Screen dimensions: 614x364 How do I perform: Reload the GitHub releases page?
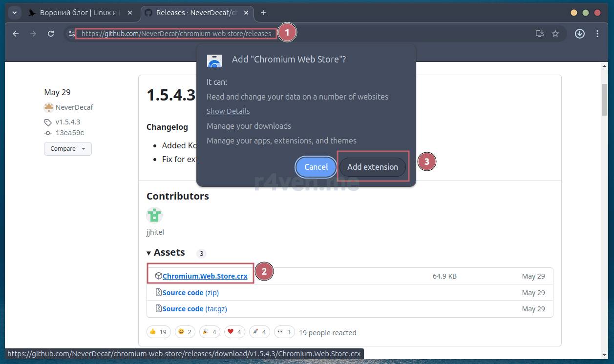51,34
